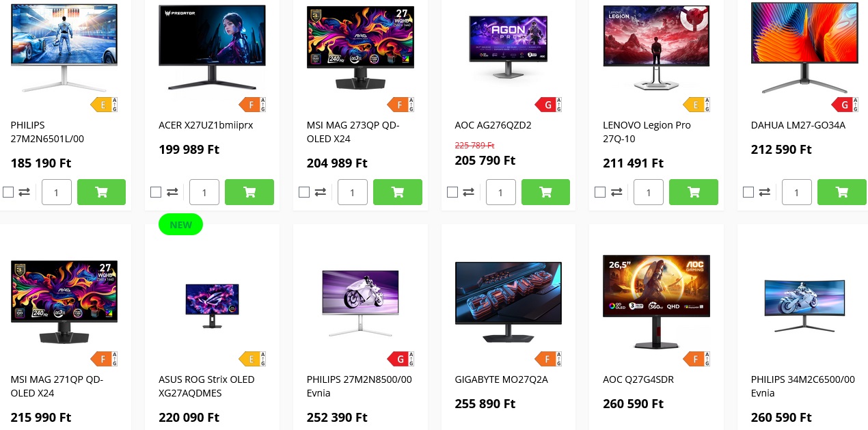Add AOC AG276QZD2 to cart
Screen dimensions: 868x430
545,192
